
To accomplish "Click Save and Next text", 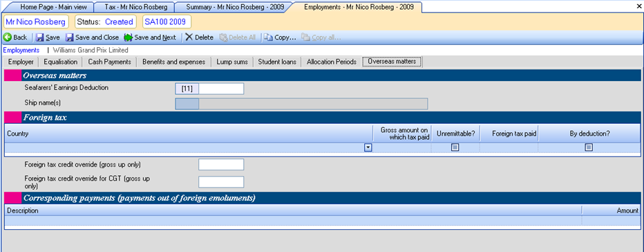I will (155, 37).
